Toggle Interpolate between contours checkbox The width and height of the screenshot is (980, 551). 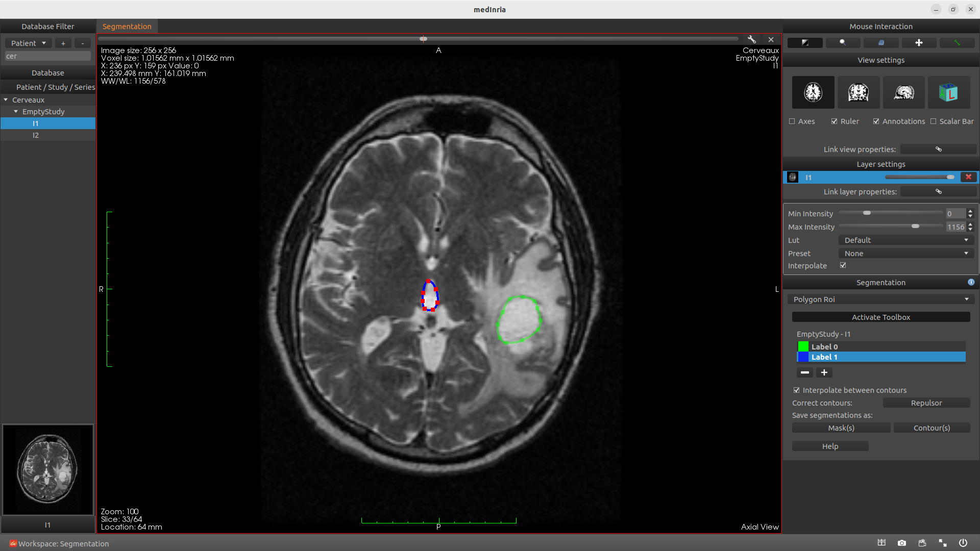point(797,390)
